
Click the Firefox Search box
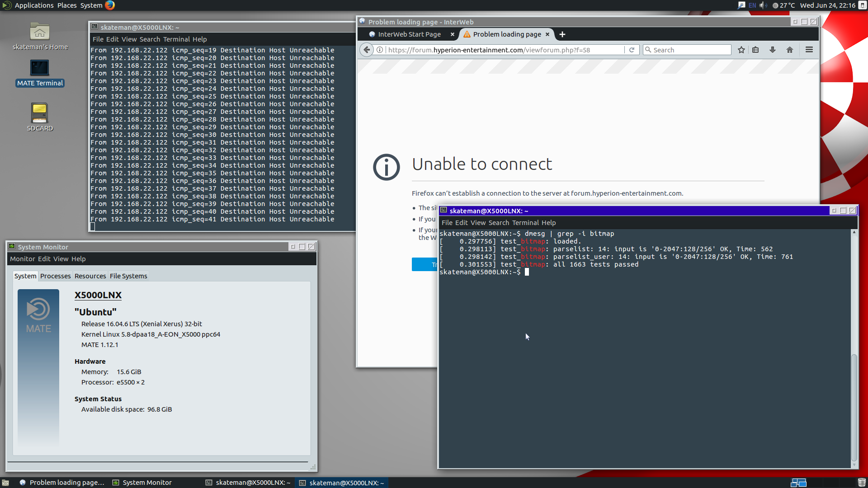pyautogui.click(x=687, y=50)
